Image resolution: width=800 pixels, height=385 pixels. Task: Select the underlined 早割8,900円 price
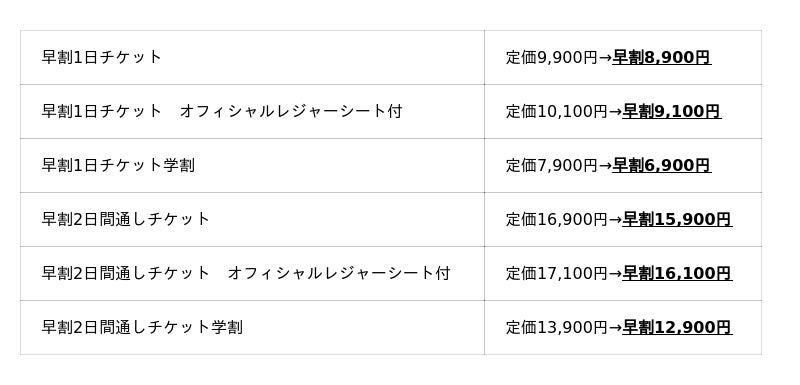tap(662, 58)
